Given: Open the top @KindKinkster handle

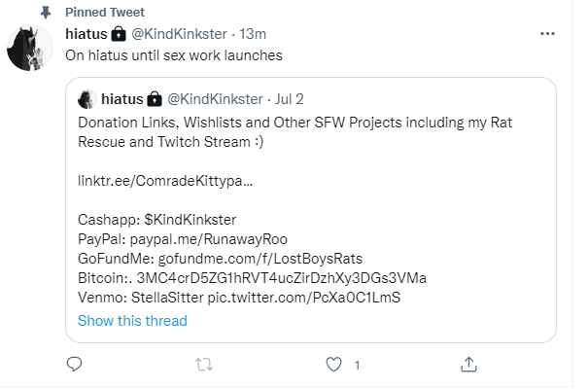Looking at the screenshot, I should 179,34.
